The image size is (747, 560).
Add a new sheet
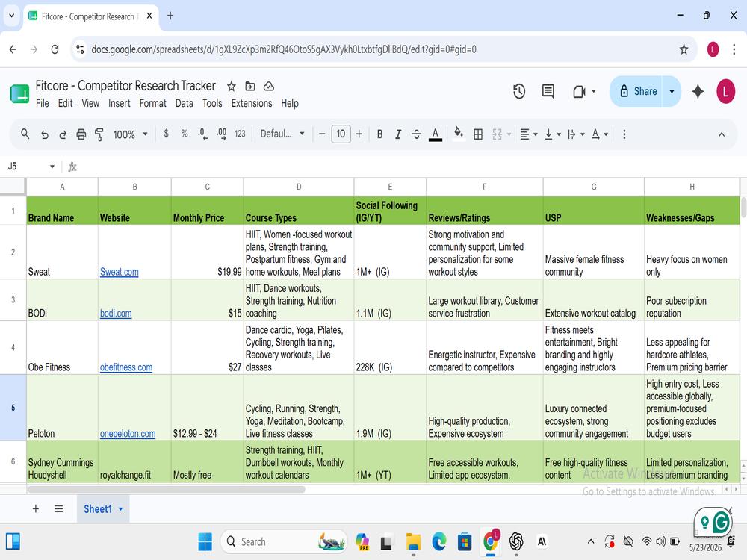pyautogui.click(x=36, y=509)
